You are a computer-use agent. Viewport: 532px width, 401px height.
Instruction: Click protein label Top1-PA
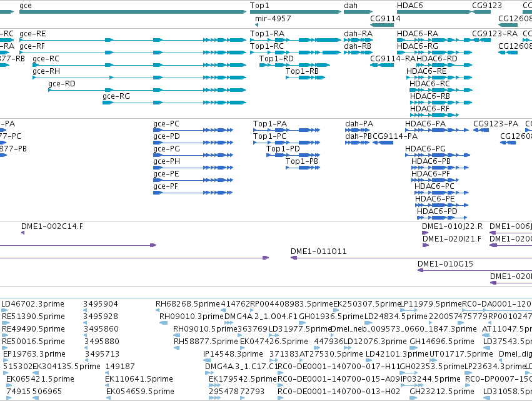tap(269, 124)
